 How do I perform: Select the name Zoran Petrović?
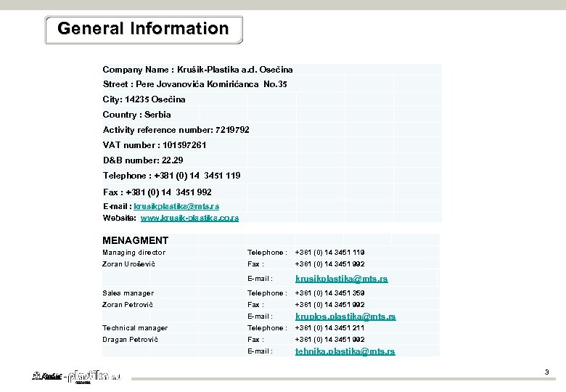pyautogui.click(x=128, y=305)
